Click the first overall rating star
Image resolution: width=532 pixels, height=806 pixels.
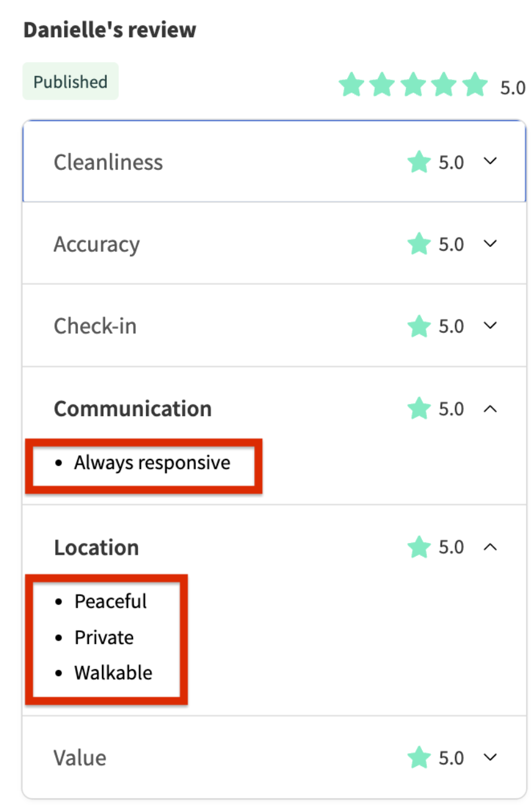click(351, 85)
